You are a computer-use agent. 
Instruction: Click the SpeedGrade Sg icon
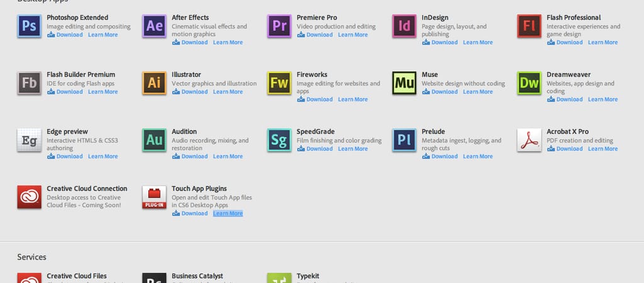tap(279, 140)
